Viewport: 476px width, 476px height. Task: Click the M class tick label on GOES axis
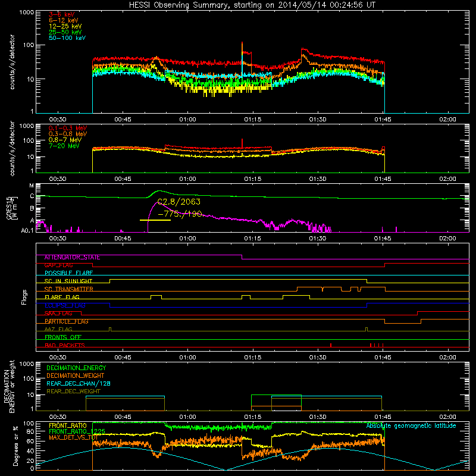coord(32,186)
